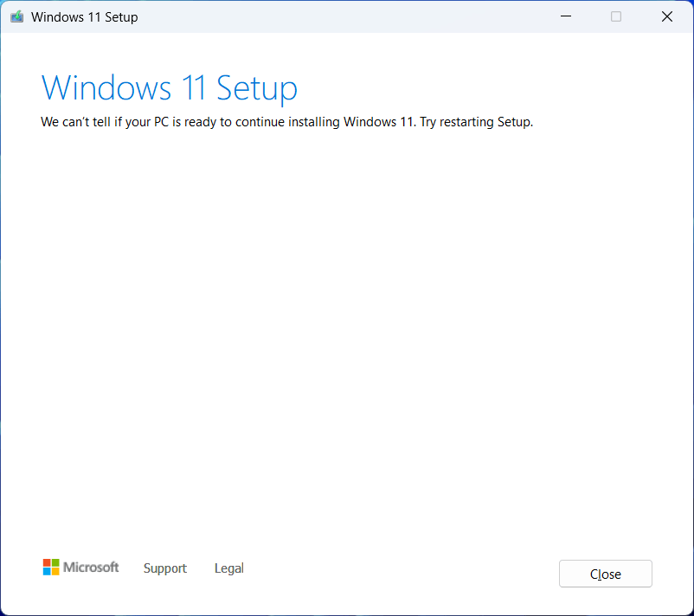Click the X icon to exit Setup
Viewport: 694px width, 616px height.
666,16
